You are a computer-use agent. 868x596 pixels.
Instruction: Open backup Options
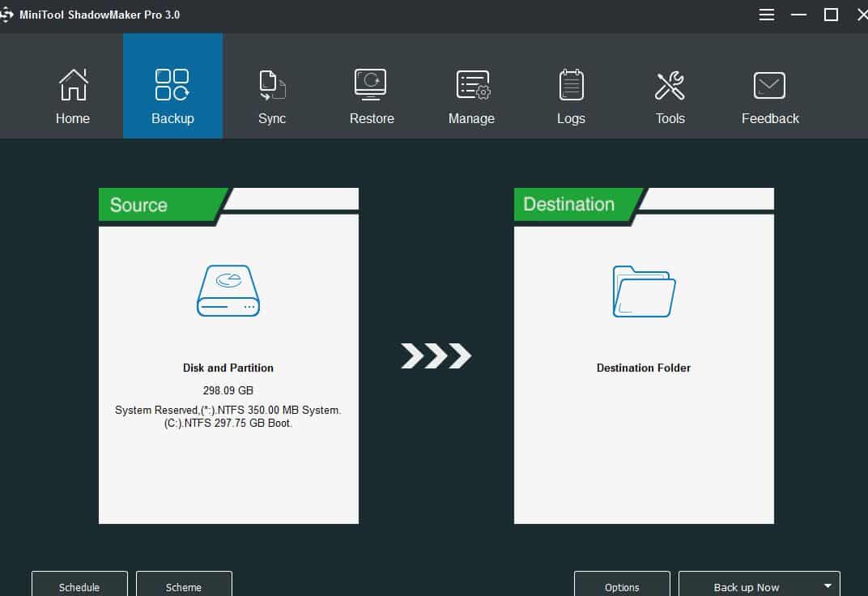pyautogui.click(x=622, y=586)
